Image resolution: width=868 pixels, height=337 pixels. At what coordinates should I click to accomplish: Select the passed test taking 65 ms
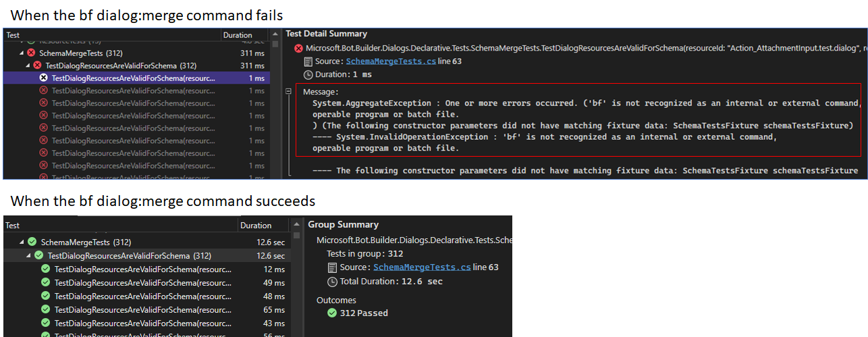[x=146, y=309]
